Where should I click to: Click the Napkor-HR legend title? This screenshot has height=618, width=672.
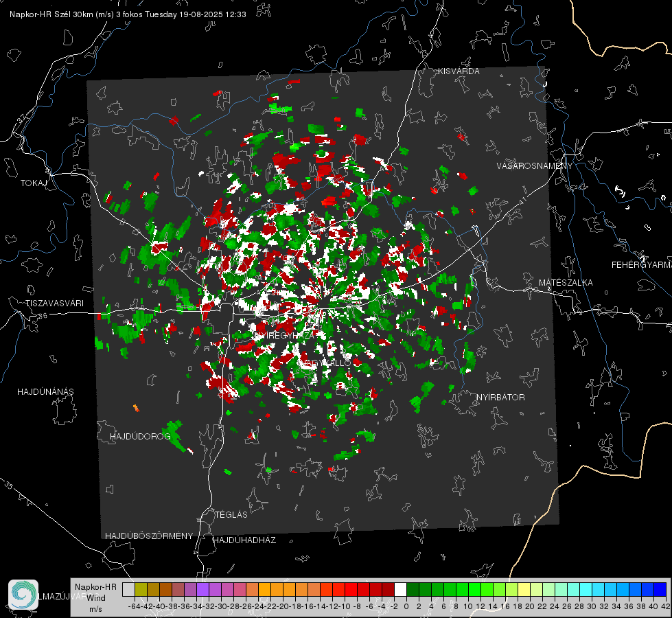(95, 587)
